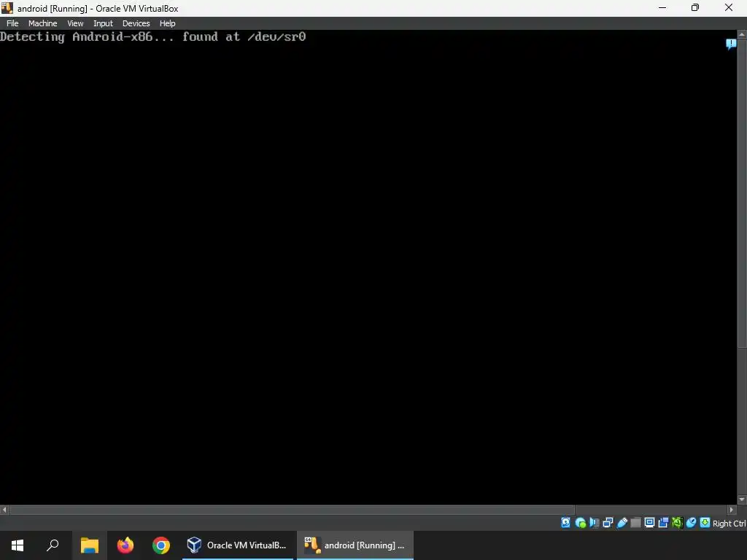Viewport: 747px width, 560px height.
Task: Click the network activity indicator
Action: [x=608, y=523]
